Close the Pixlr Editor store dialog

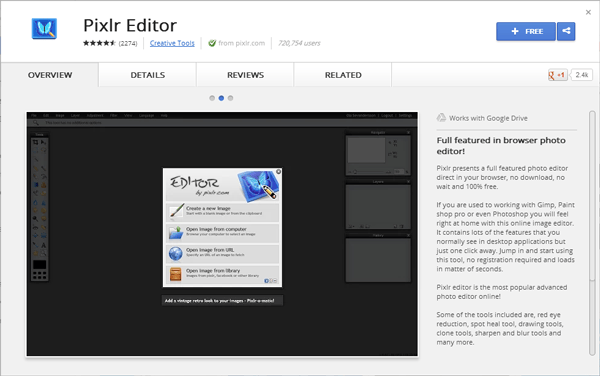[588, 12]
